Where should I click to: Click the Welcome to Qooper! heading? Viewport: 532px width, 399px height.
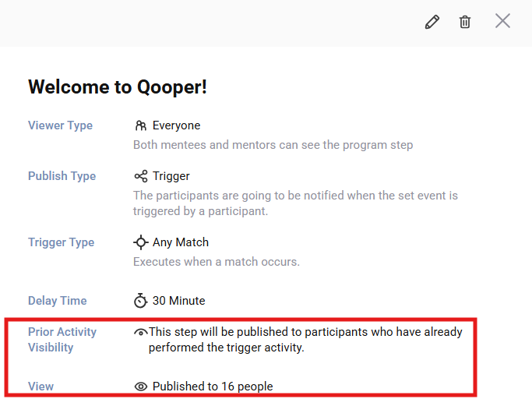pyautogui.click(x=118, y=87)
